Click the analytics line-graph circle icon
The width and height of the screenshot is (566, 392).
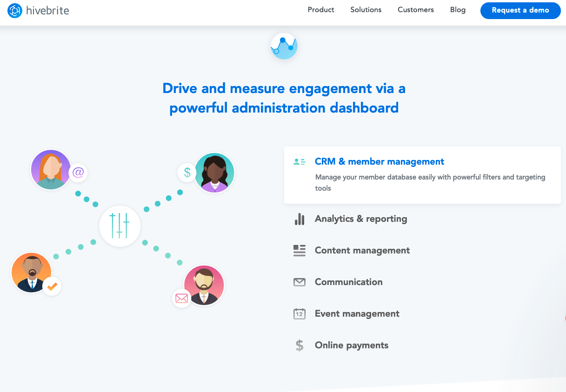[284, 46]
